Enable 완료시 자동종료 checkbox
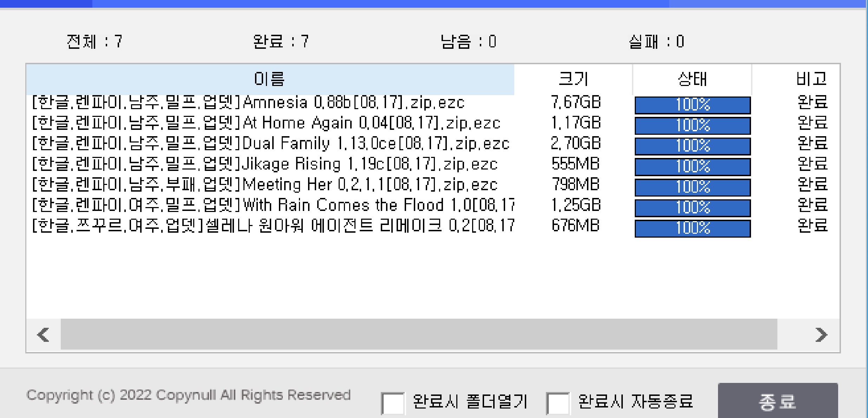The image size is (868, 418). click(x=557, y=403)
